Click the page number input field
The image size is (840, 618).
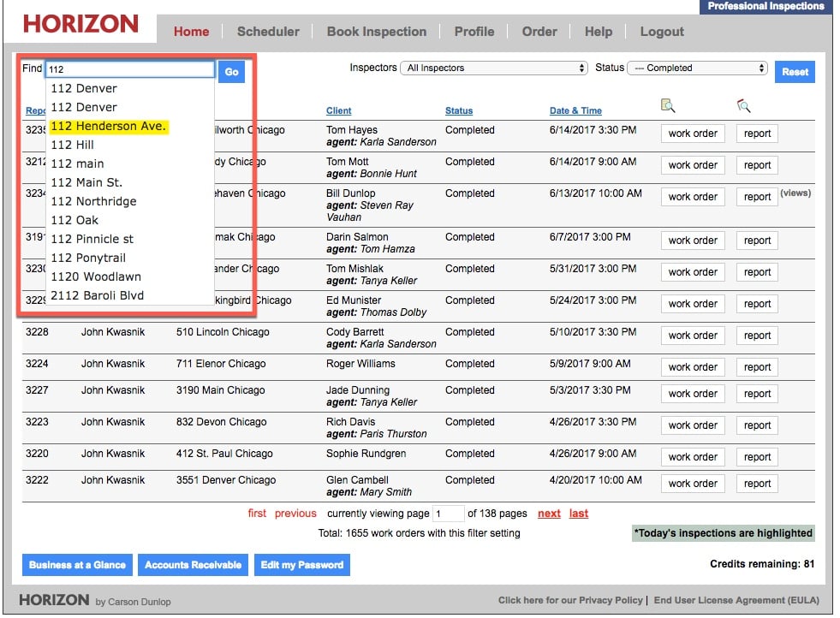(x=448, y=514)
